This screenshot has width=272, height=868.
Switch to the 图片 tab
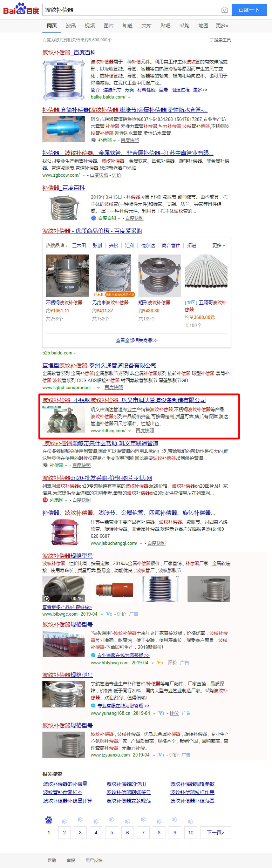(109, 26)
